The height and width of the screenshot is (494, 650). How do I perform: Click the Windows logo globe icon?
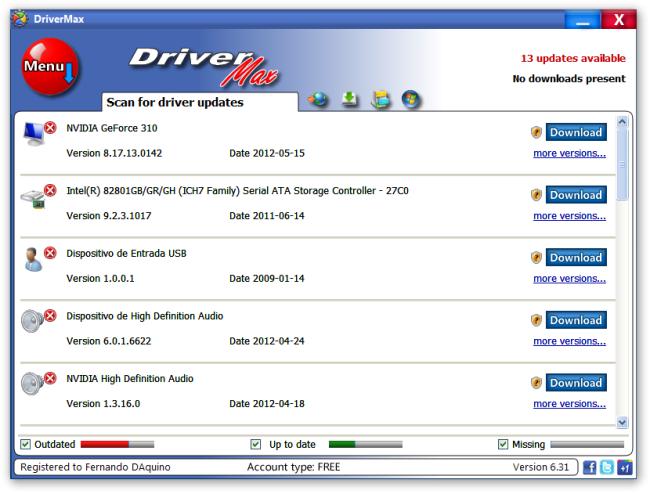point(410,99)
